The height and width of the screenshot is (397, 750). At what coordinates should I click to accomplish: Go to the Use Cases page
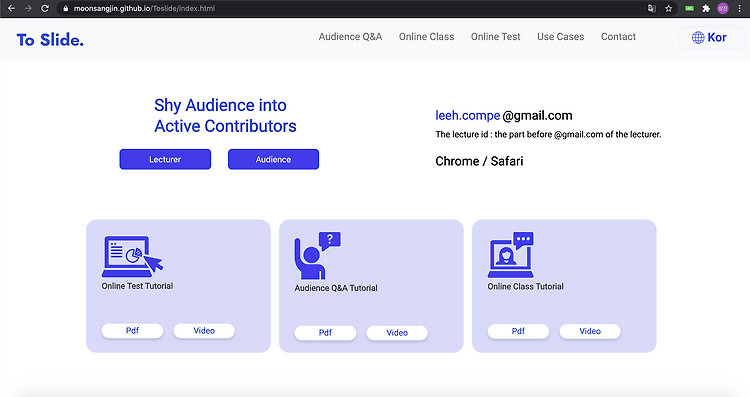[x=561, y=37]
